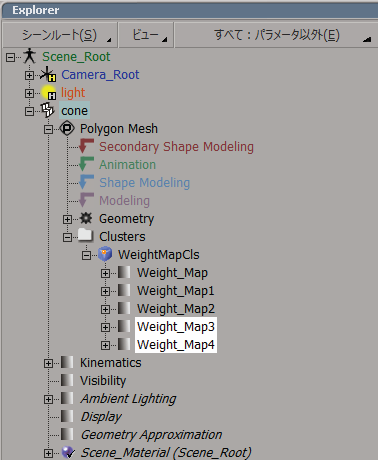Select the WeightMapCls label

coord(159,255)
